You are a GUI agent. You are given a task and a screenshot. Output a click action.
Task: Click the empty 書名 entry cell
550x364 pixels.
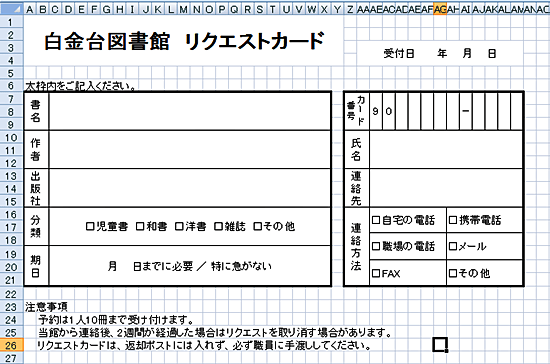tap(190, 111)
